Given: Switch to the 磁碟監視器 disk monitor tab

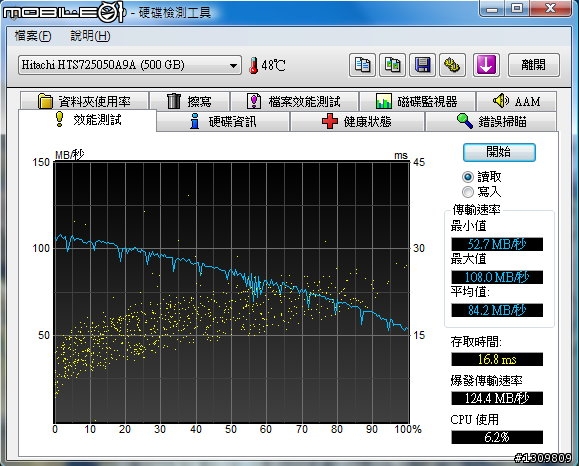Looking at the screenshot, I should point(417,101).
